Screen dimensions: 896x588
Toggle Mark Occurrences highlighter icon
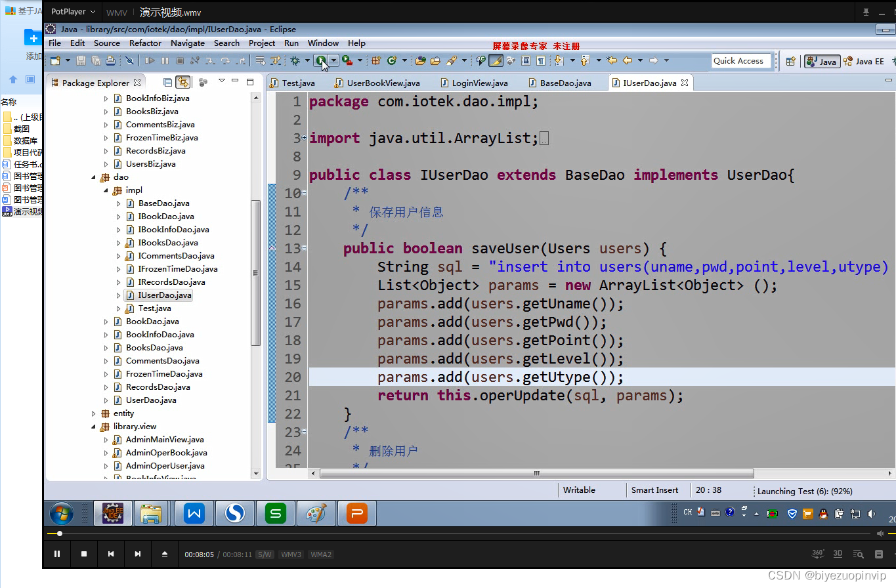pyautogui.click(x=496, y=60)
